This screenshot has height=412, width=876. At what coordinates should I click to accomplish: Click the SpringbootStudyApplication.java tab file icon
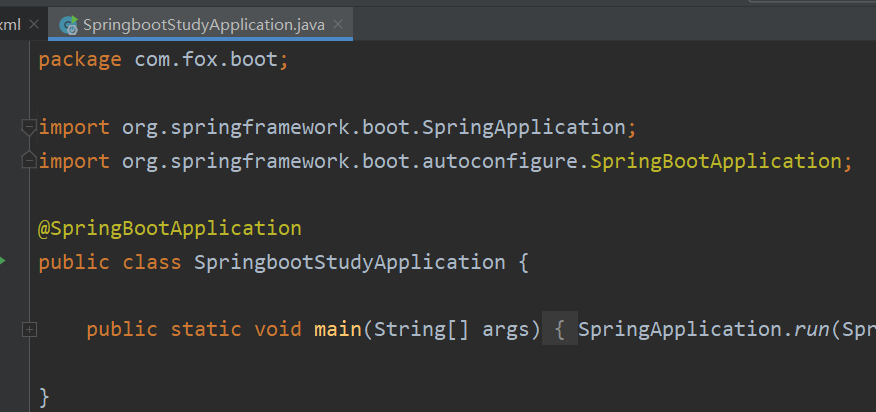click(x=69, y=25)
